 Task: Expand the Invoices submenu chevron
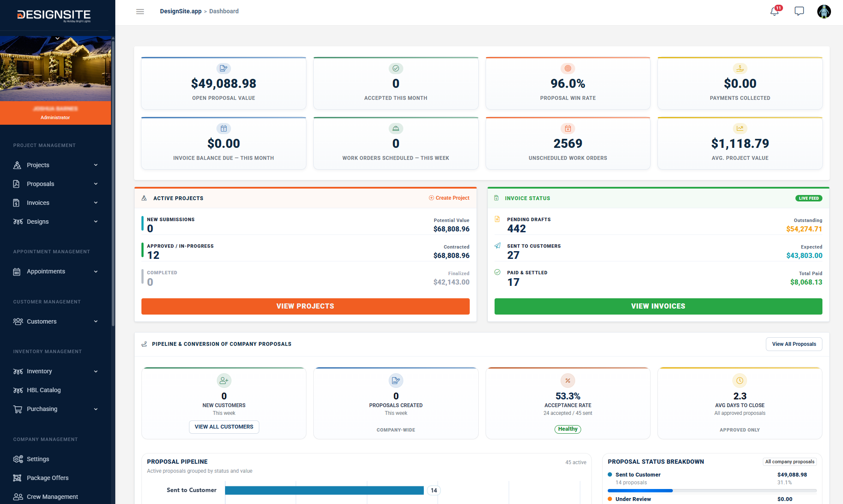(x=96, y=203)
